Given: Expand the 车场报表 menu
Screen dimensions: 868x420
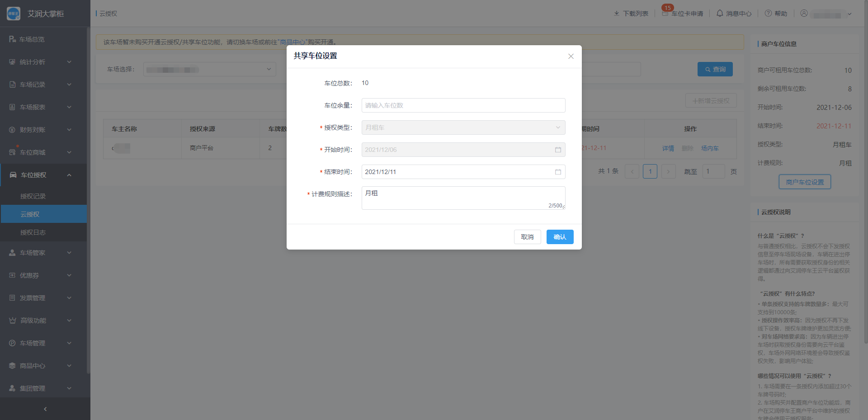Looking at the screenshot, I should tap(43, 107).
